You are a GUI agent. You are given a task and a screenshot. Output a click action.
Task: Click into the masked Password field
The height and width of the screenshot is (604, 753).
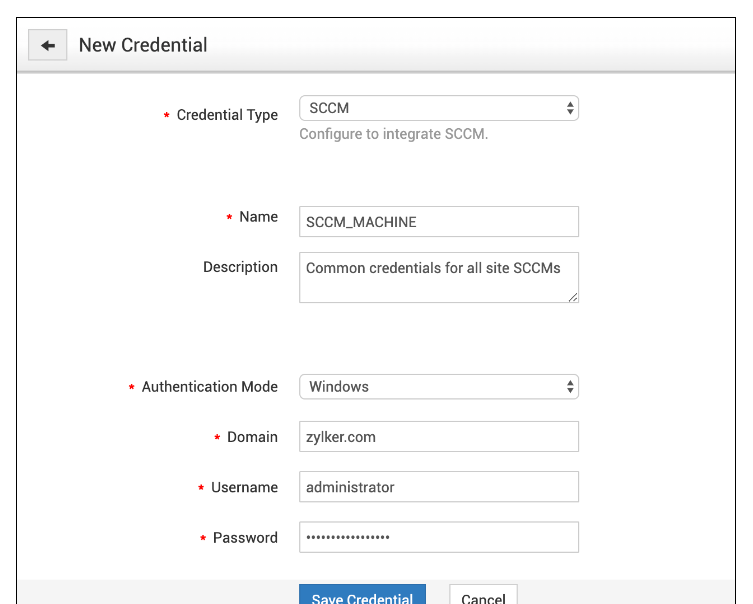point(438,537)
